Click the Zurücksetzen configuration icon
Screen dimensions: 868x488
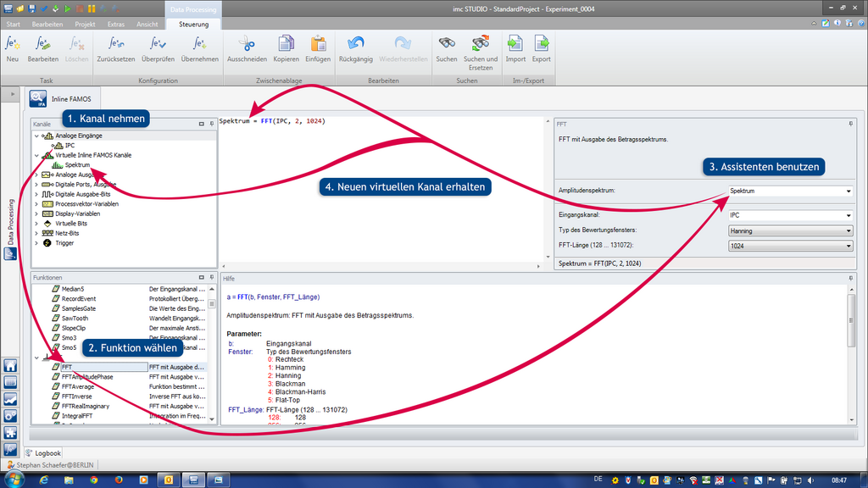pos(116,44)
